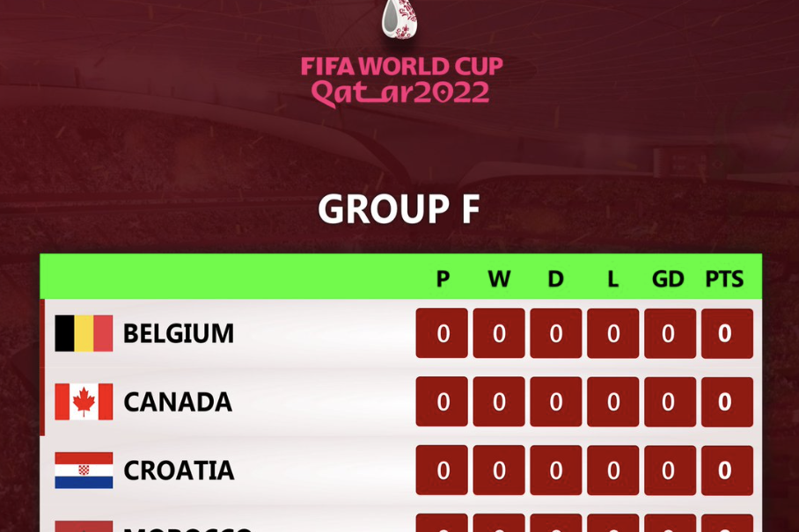799x532 pixels.
Task: Click the PTS column header
Action: tap(724, 279)
